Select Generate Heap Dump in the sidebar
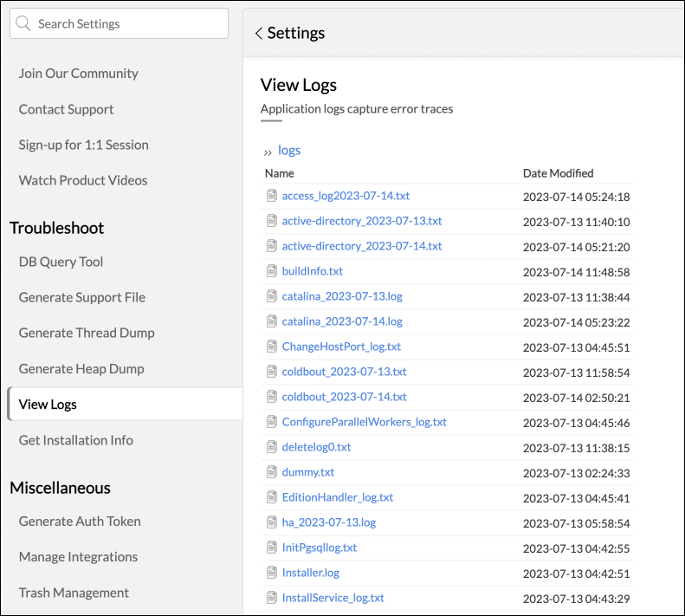Image resolution: width=685 pixels, height=616 pixels. point(81,369)
